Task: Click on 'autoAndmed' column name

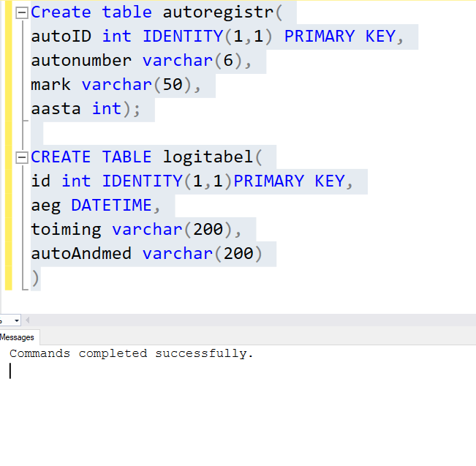Action: [81, 253]
